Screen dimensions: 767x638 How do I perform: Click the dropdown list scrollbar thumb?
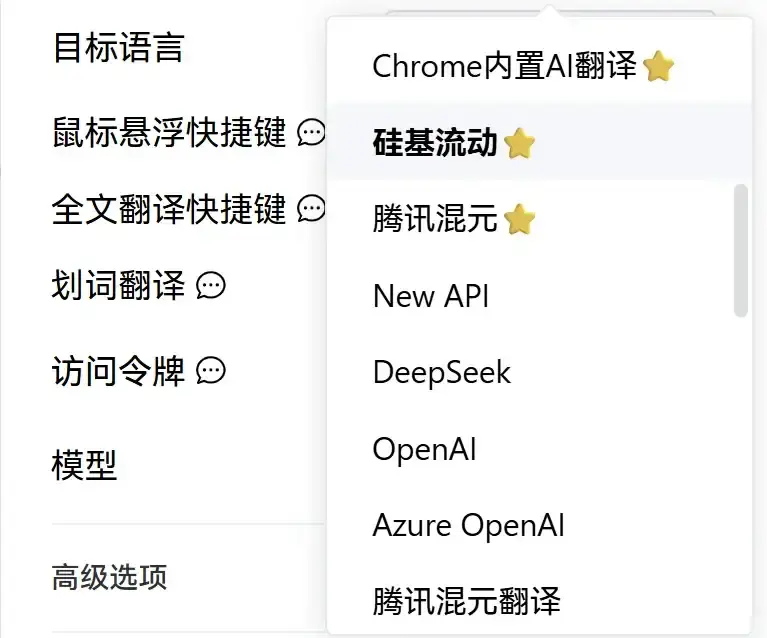tap(741, 251)
